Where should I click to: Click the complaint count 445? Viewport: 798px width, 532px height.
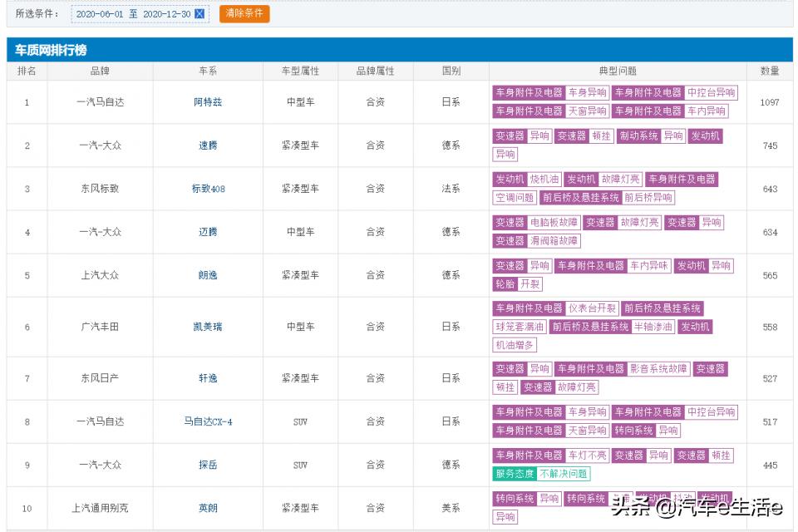(x=770, y=465)
